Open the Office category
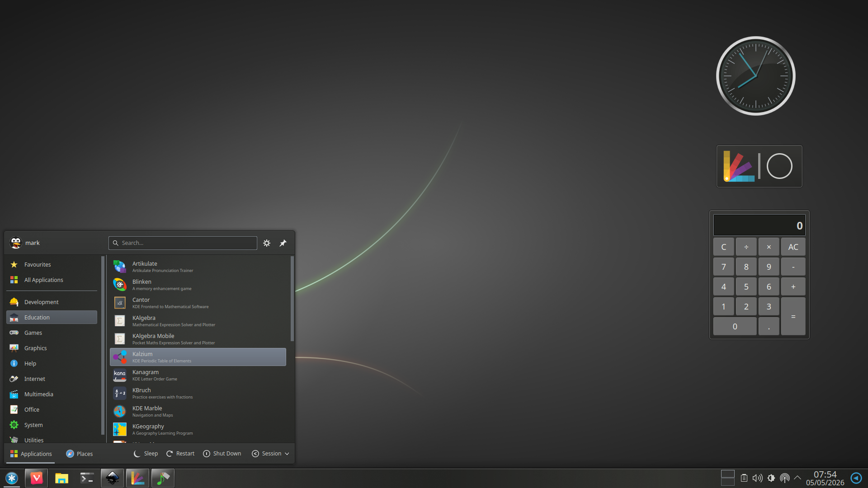Screen dimensions: 868x488 52,409
